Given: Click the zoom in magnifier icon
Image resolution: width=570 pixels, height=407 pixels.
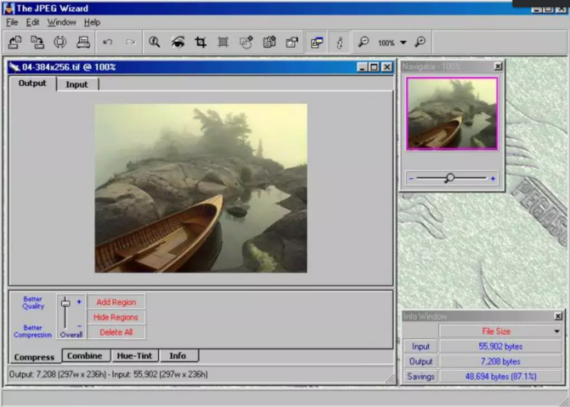Looking at the screenshot, I should (x=420, y=42).
